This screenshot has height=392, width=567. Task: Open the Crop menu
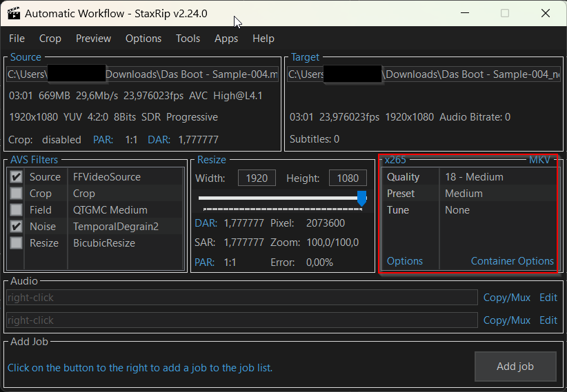(x=50, y=39)
